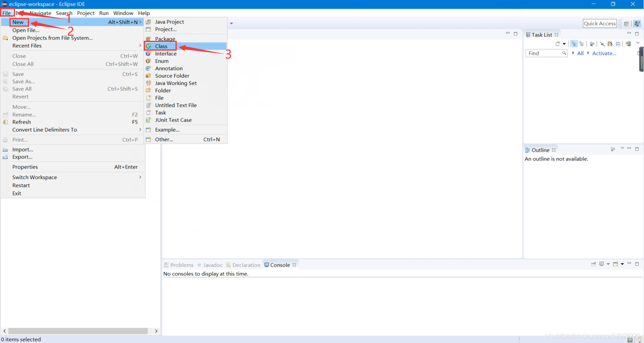
Task: Maximize the Console view
Action: click(637, 264)
